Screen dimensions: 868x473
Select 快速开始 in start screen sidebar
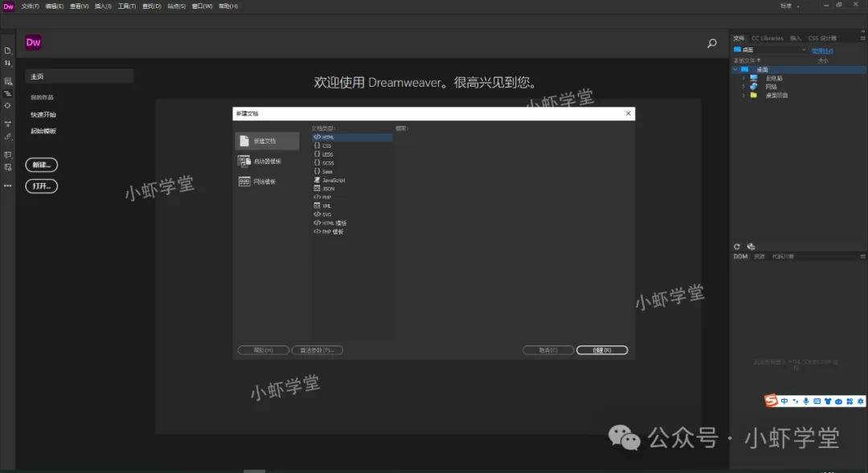(43, 115)
